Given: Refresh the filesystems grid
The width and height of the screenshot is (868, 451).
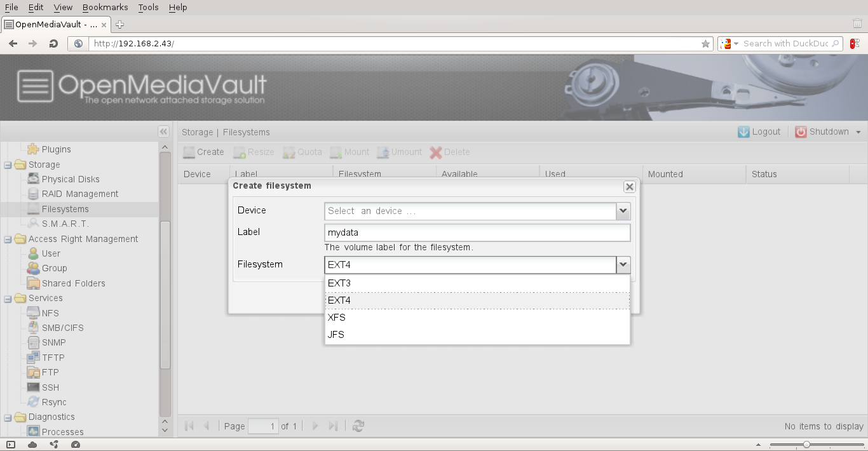Looking at the screenshot, I should click(x=358, y=426).
